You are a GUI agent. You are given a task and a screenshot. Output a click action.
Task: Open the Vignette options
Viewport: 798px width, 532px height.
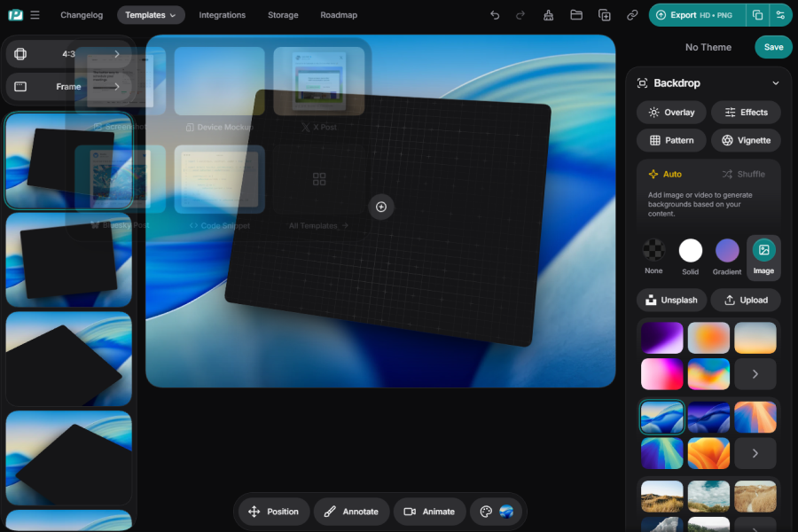coord(746,140)
